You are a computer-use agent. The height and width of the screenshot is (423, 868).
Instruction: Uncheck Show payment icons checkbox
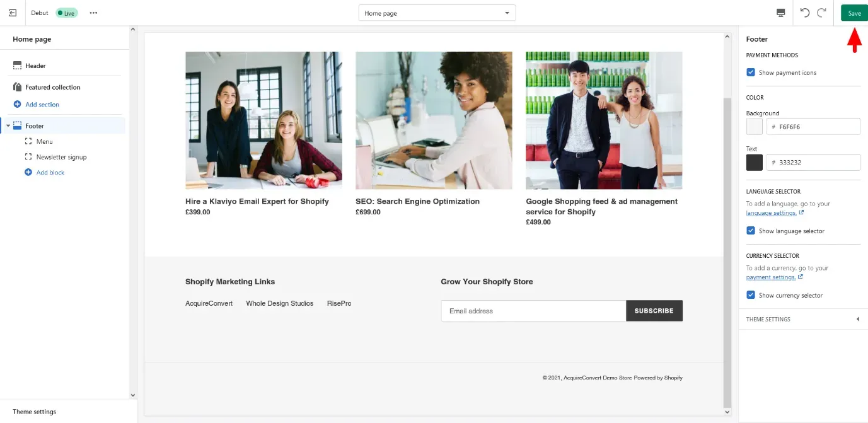pos(751,72)
